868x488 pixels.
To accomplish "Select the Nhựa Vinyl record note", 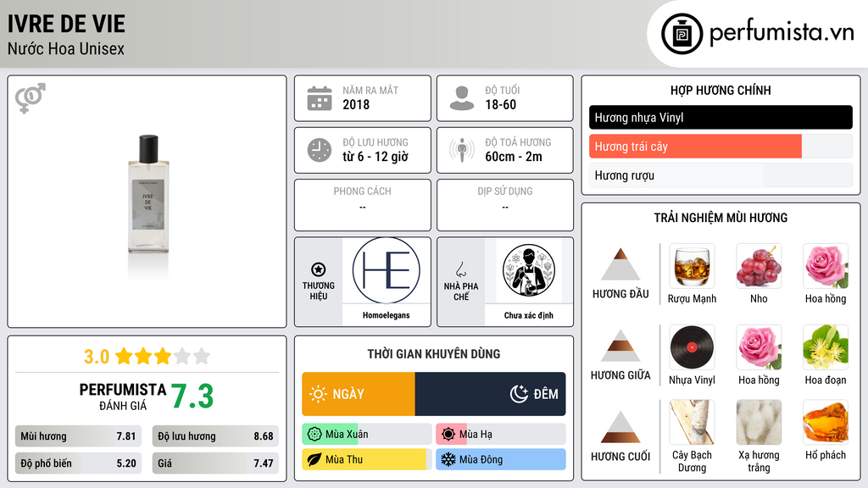I will [x=692, y=347].
